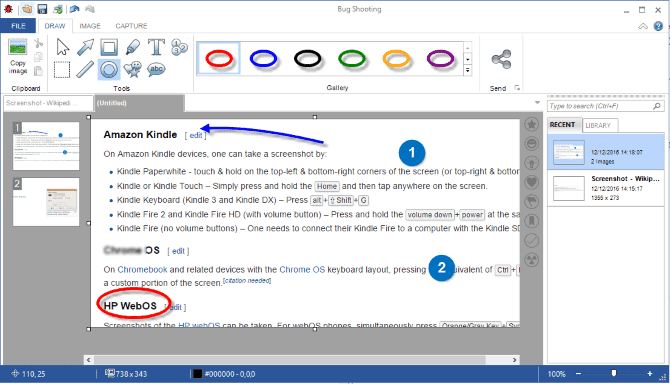This screenshot has width=670, height=384.
Task: Select the (Untitled) document tab
Action: [x=139, y=103]
